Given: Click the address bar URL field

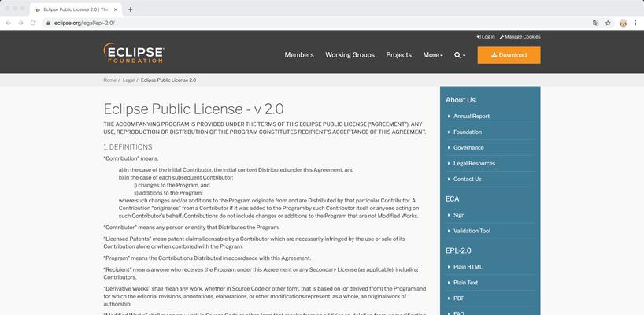Looking at the screenshot, I should pyautogui.click(x=316, y=23).
